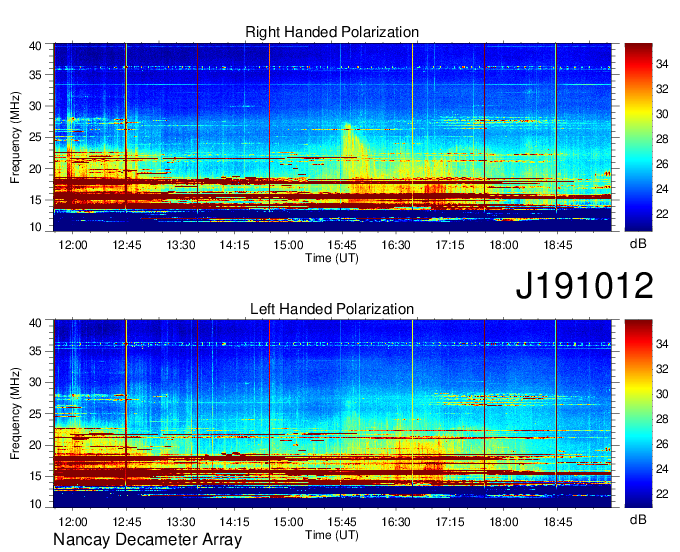Click the 'dB' label of the Right Handed color bar
Screen dimensions: 680x552
[638, 244]
